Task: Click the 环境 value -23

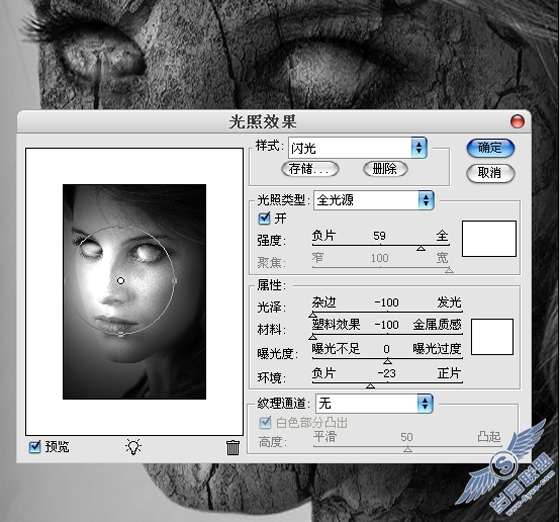Action: pyautogui.click(x=387, y=373)
